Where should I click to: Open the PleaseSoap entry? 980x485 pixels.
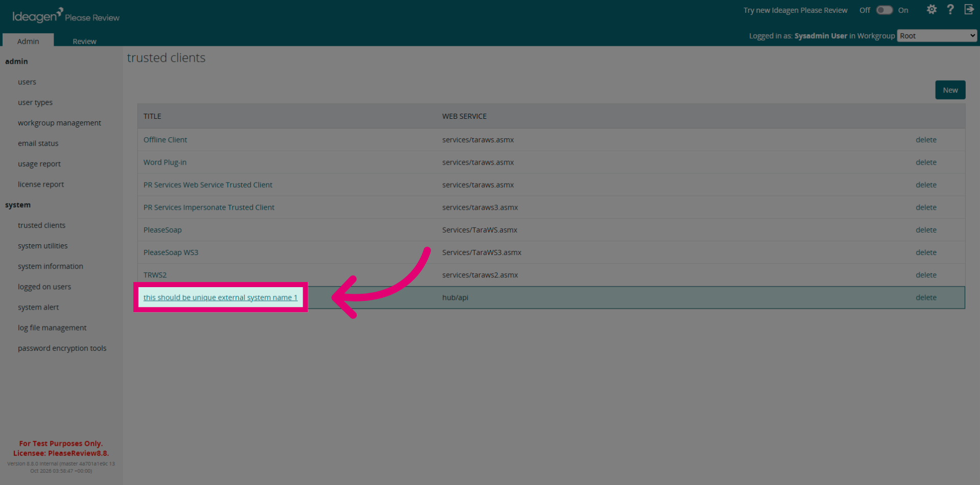[162, 230]
